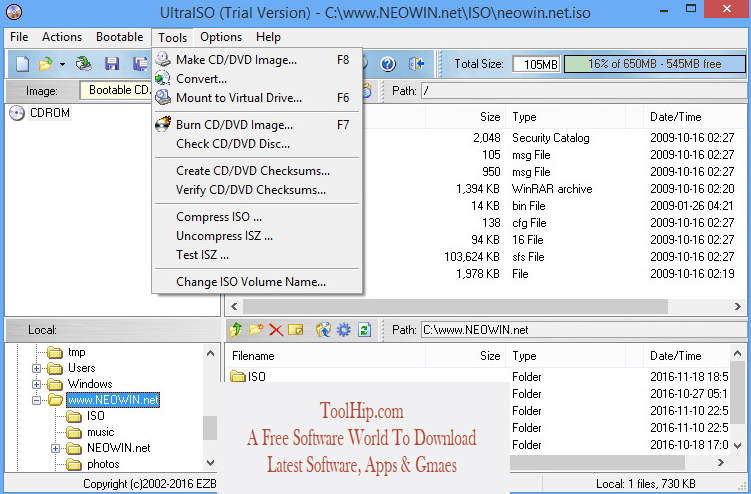
Task: Choose Mount to Virtual Drive... entry
Action: coord(257,98)
